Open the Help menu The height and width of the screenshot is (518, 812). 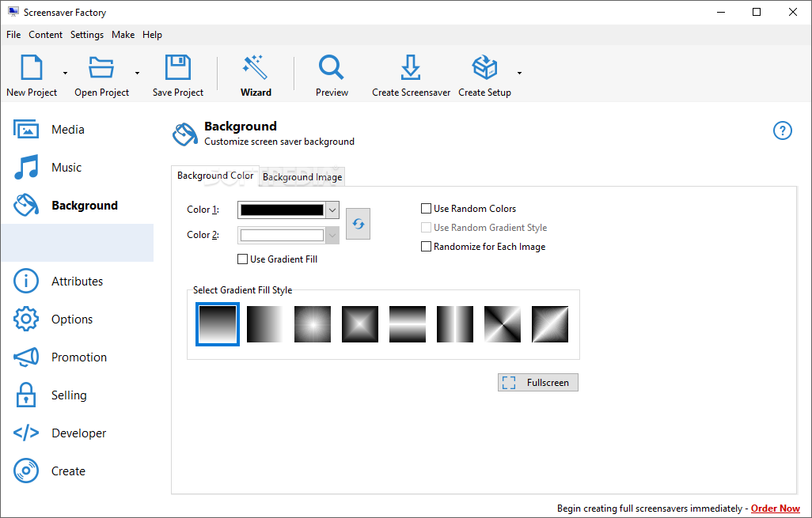pyautogui.click(x=152, y=35)
